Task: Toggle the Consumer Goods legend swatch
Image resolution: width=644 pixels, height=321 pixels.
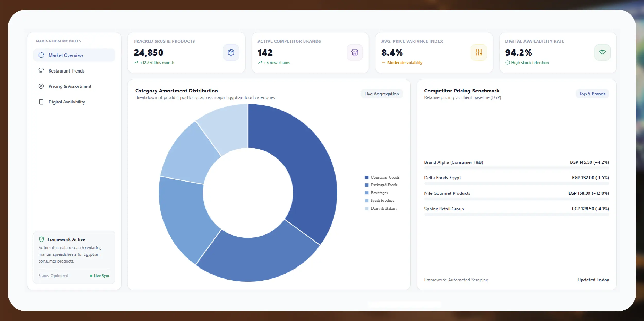Action: pos(367,177)
